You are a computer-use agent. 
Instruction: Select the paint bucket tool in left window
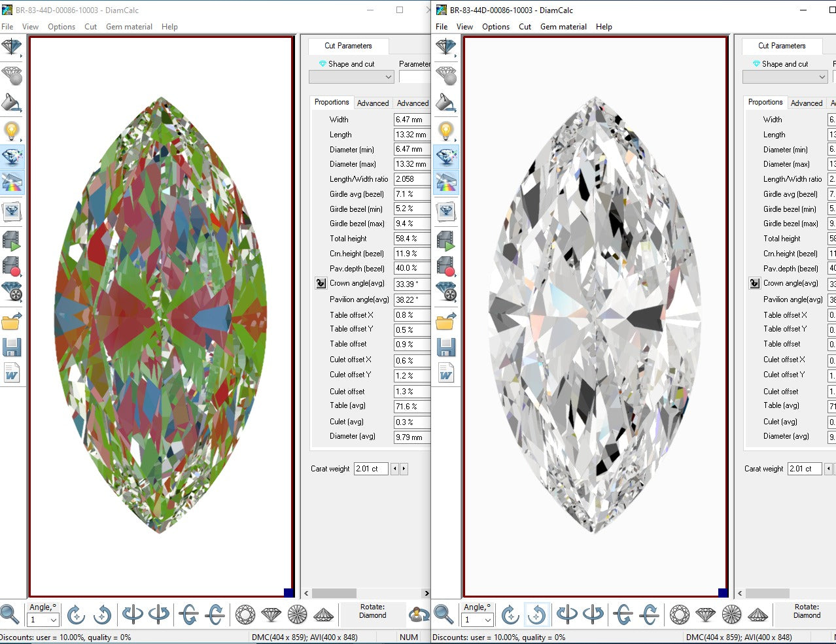tap(12, 103)
